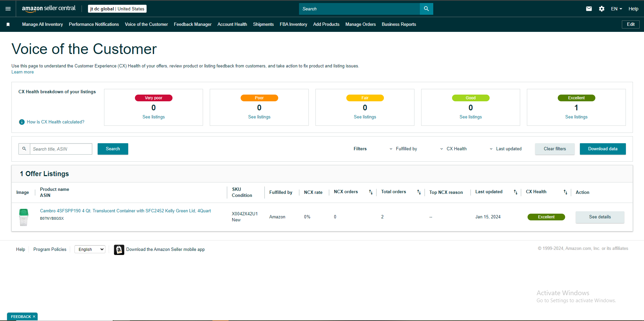Select Add Products in navigation
The width and height of the screenshot is (644, 321).
(x=326, y=24)
